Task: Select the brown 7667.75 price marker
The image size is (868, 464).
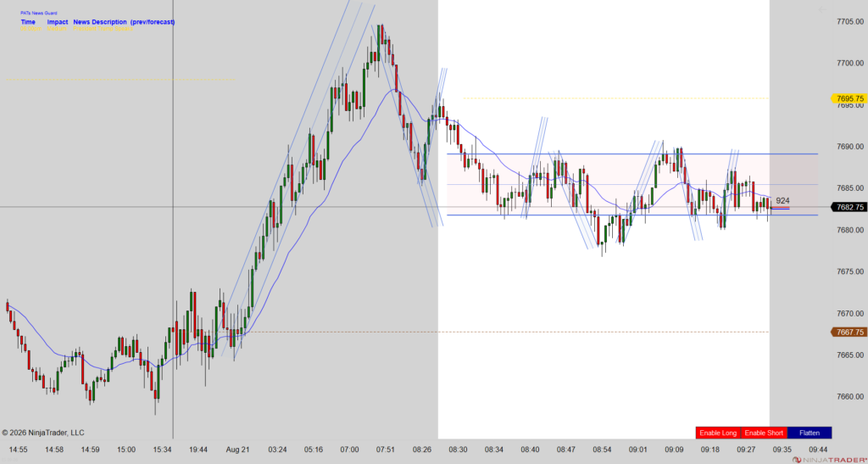Action: coord(848,333)
